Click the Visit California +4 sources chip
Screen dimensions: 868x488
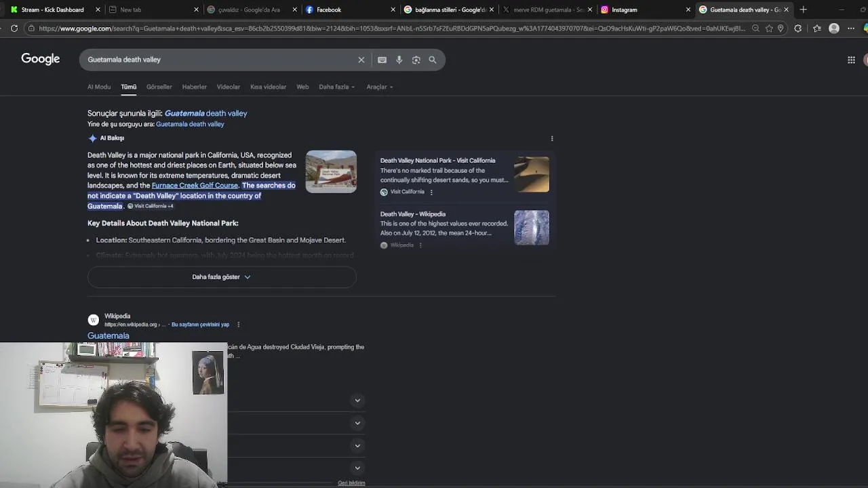(151, 206)
